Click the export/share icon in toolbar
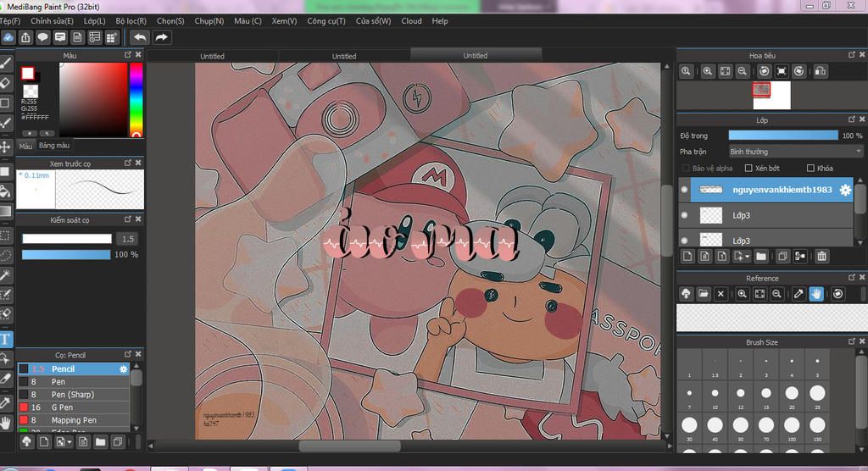Screen dimensions: 868x471 [x=25, y=37]
